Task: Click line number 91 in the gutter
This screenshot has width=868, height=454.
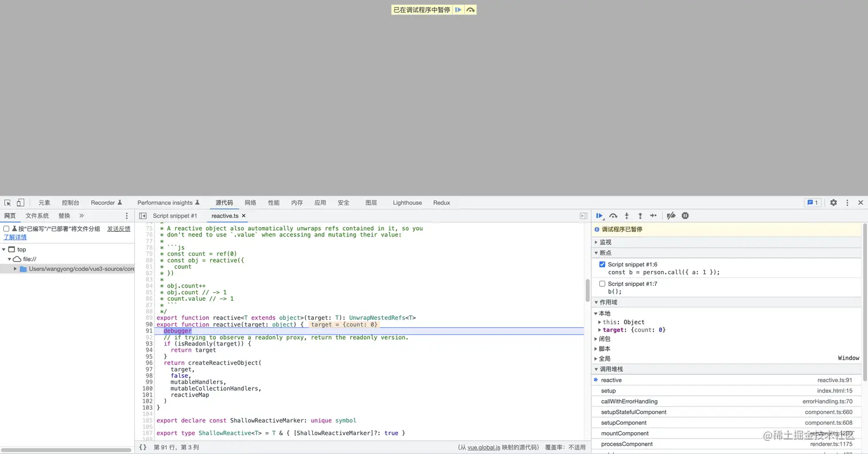Action: tap(149, 331)
